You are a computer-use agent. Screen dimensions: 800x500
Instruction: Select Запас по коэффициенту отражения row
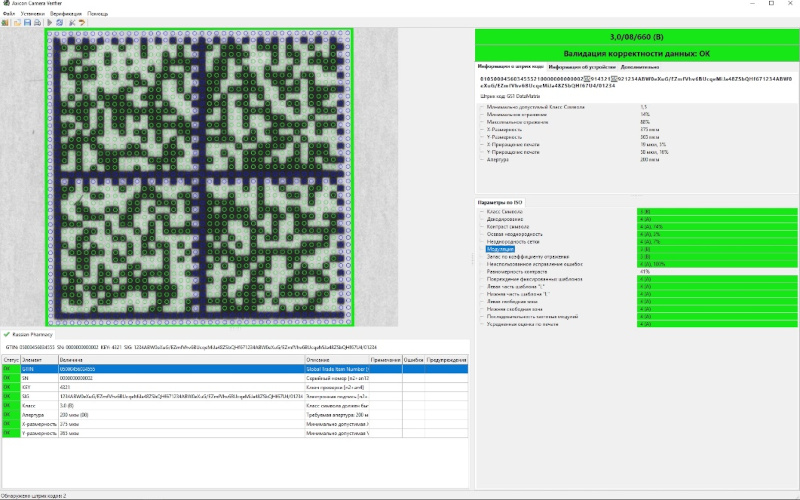[638, 257]
